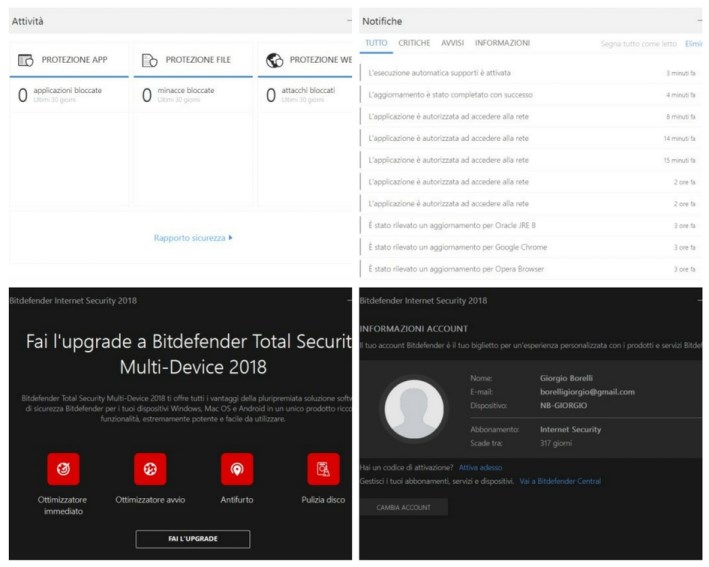Screen dimensions: 709x567
Task: Switch to the CRITICHE notifications tab
Action: (x=414, y=43)
